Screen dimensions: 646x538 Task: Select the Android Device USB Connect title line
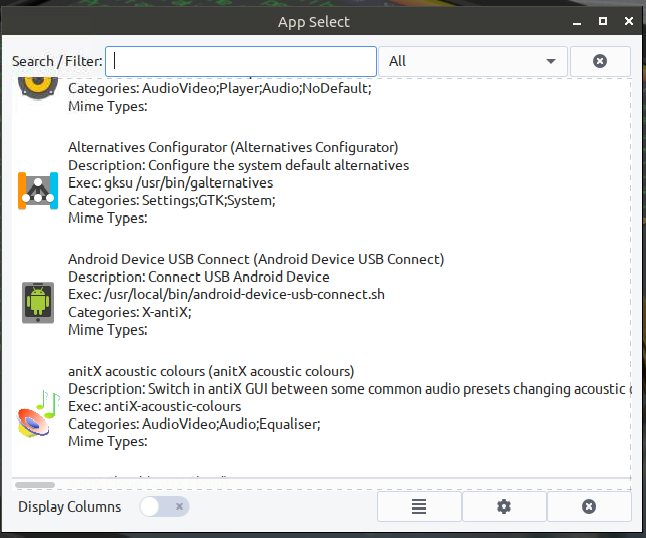pos(256,259)
